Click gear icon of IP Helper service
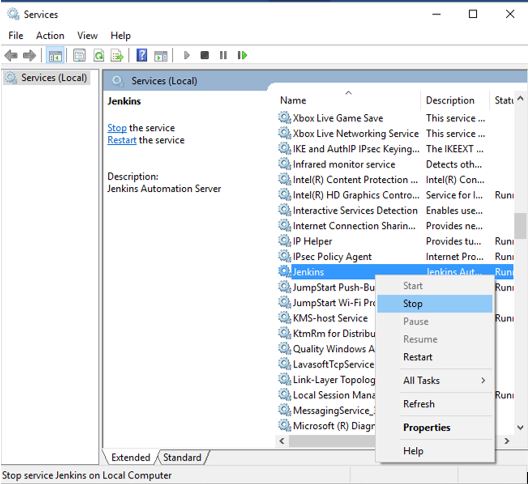The height and width of the screenshot is (484, 532). (x=284, y=241)
